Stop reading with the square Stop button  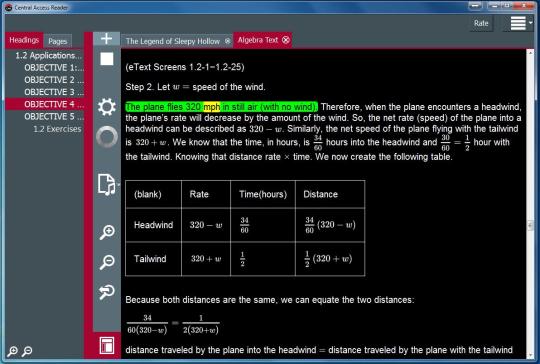(x=107, y=59)
